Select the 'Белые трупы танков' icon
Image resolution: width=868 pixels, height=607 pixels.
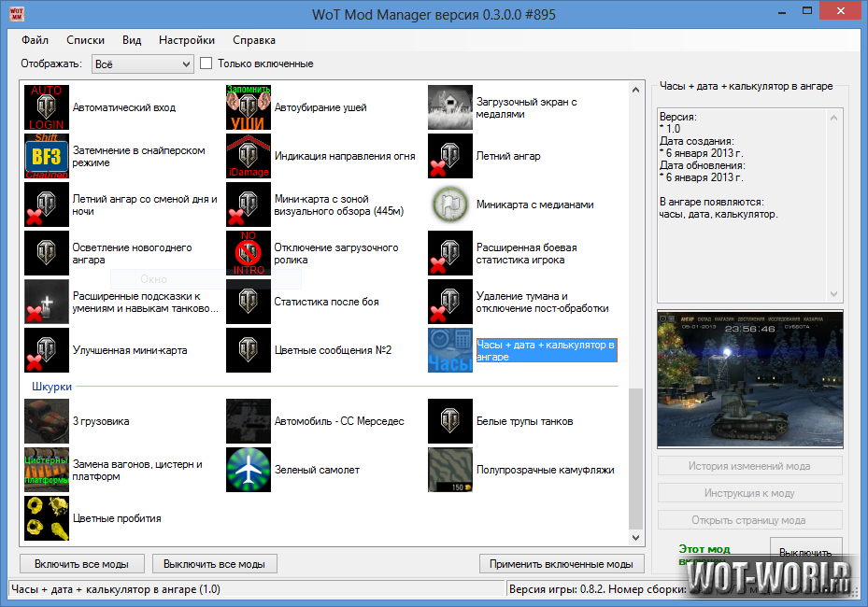450,421
